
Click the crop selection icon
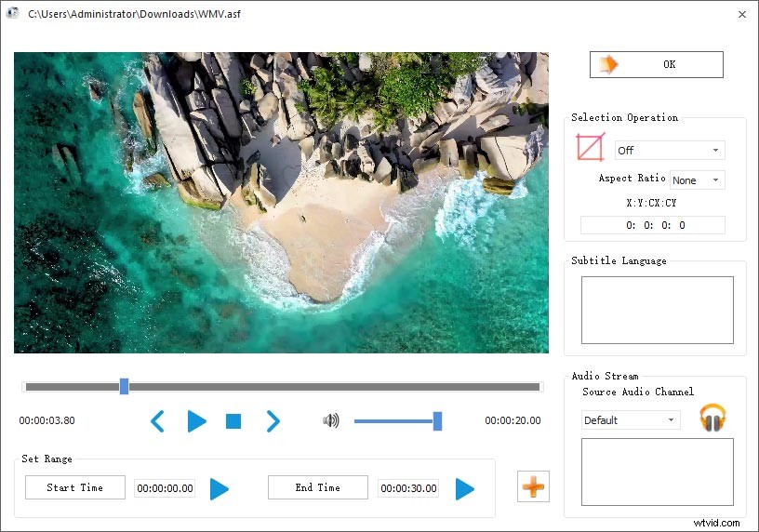click(590, 147)
